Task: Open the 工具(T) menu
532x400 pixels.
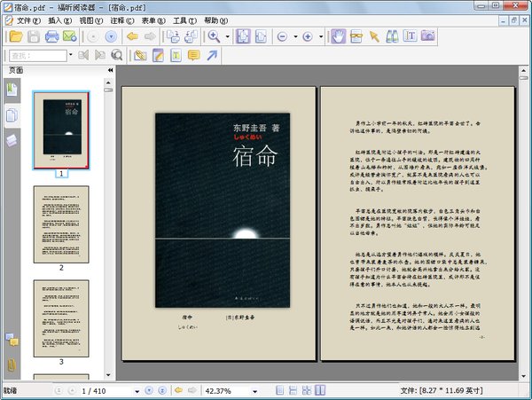Action: point(184,20)
